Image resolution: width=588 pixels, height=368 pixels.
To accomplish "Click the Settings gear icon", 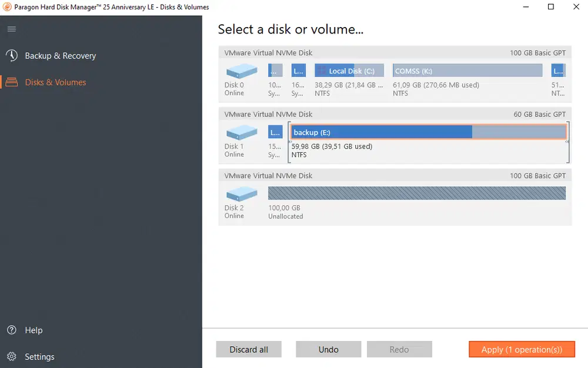I will pos(12,356).
